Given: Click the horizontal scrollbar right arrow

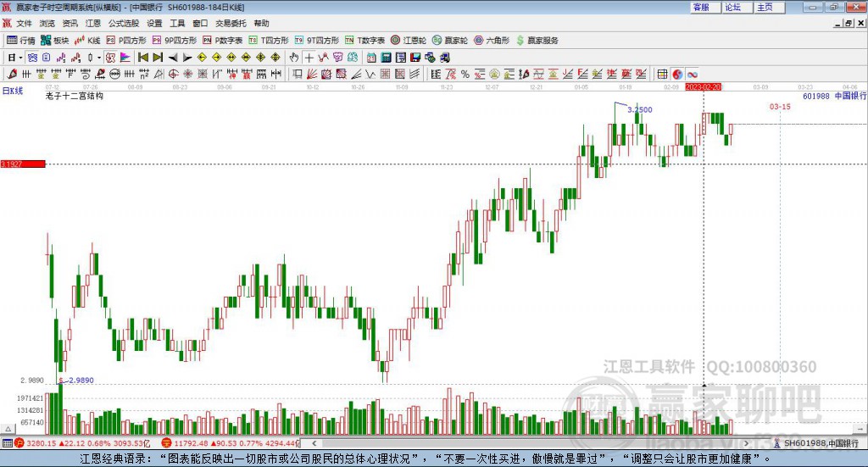Looking at the screenshot, I should point(746,443).
